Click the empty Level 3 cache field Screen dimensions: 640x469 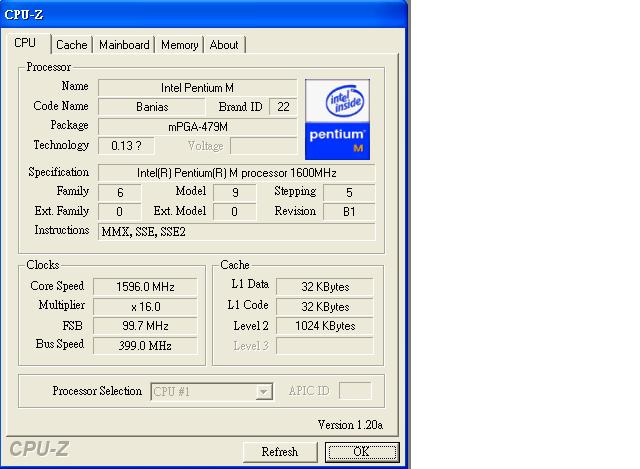click(x=325, y=346)
